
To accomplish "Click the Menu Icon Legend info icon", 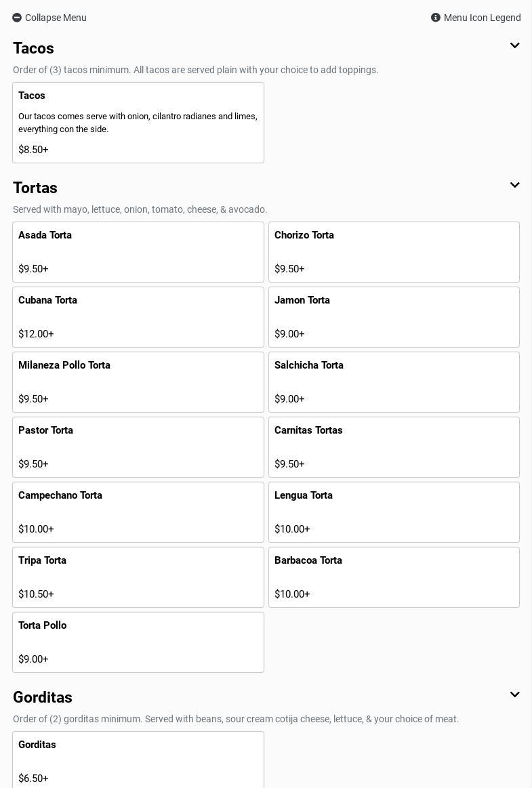I will pos(436,18).
